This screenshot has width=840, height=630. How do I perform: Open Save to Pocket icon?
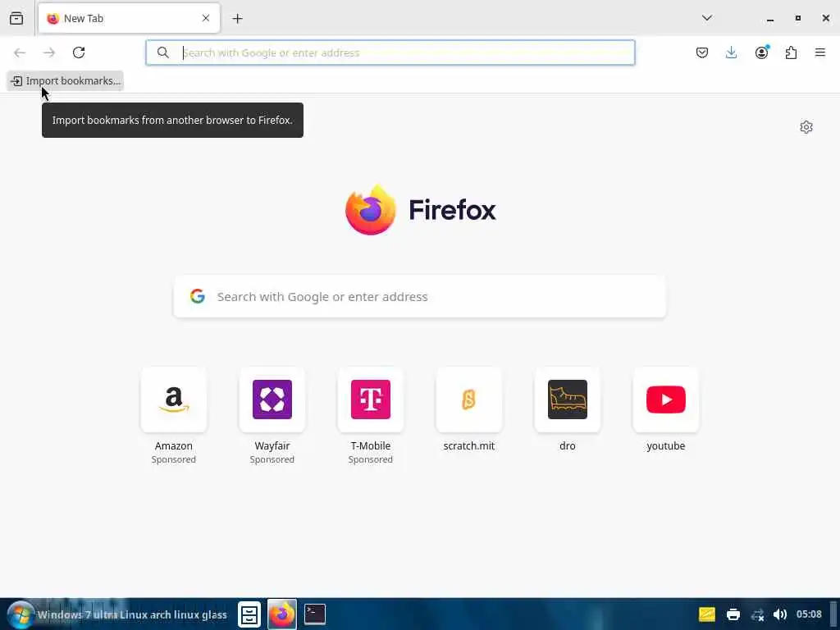[702, 52]
